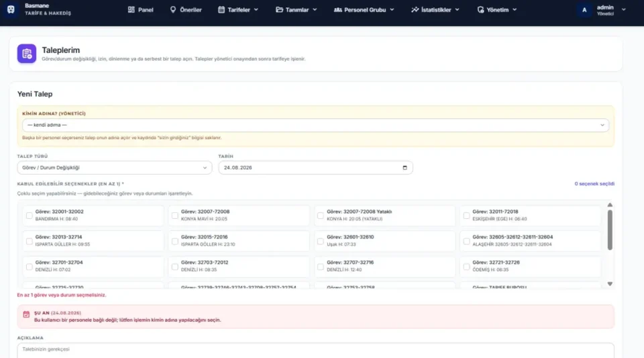Open the Öneriler menu item
This screenshot has height=358, width=644.
click(x=186, y=9)
